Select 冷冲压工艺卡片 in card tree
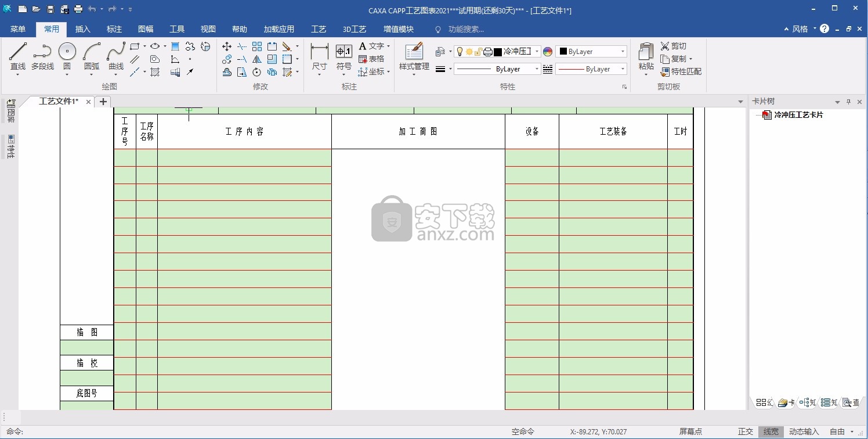The width and height of the screenshot is (868, 439). coord(798,115)
